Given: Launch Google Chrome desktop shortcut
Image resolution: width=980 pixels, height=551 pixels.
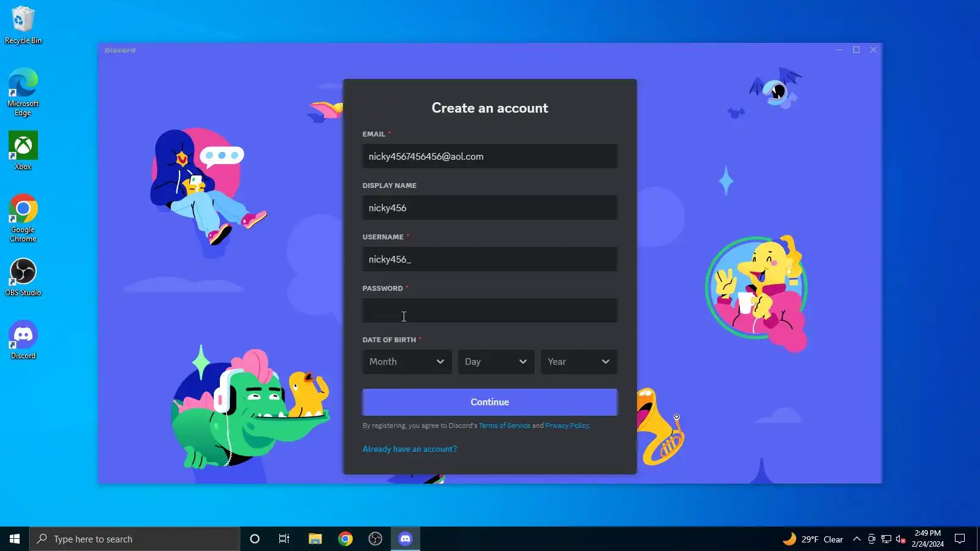Looking at the screenshot, I should click(x=23, y=219).
